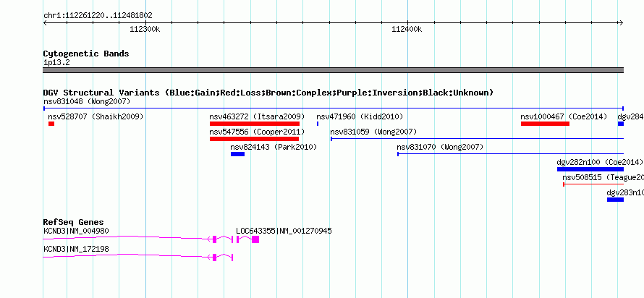The width and height of the screenshot is (644, 298).
Task: Select the nsv528707 (Shaikh2009) label
Action: (x=96, y=116)
